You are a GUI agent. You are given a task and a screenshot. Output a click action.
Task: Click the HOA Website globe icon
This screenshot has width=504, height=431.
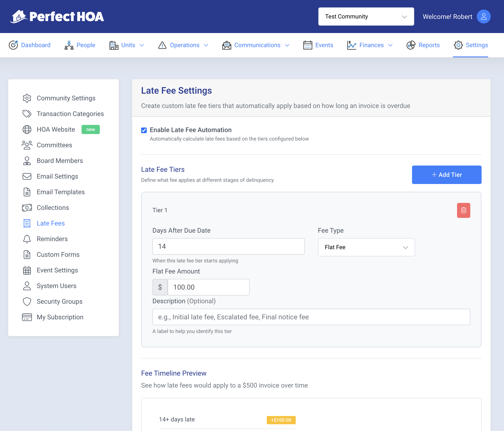tap(27, 129)
